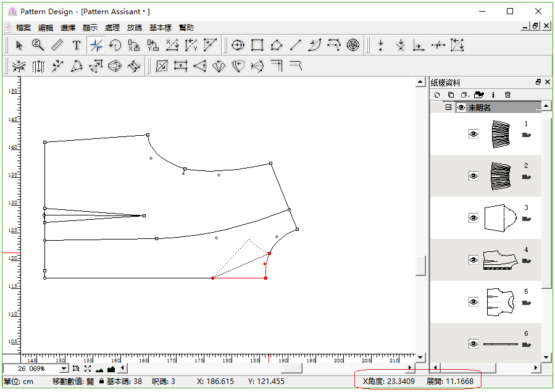Toggle visibility of pattern piece 3
The image size is (555, 392).
coord(474,218)
